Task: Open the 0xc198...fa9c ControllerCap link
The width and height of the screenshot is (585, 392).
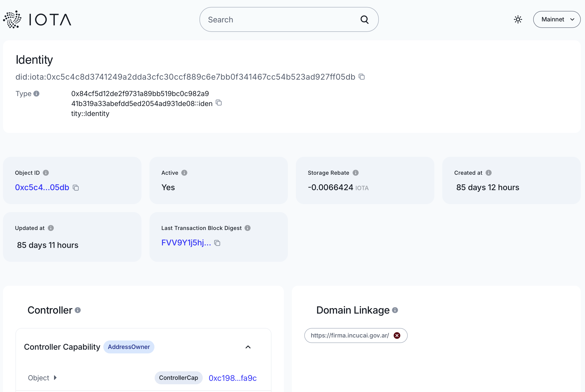Action: point(233,378)
